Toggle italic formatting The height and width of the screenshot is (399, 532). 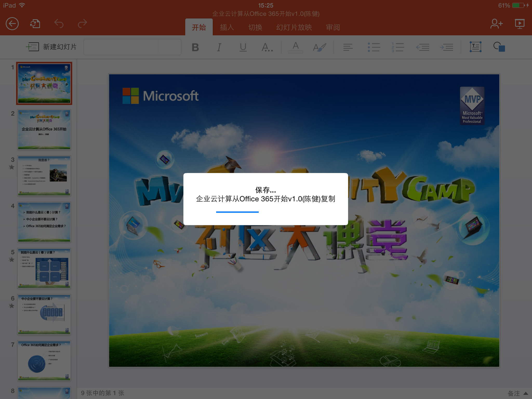pyautogui.click(x=219, y=47)
